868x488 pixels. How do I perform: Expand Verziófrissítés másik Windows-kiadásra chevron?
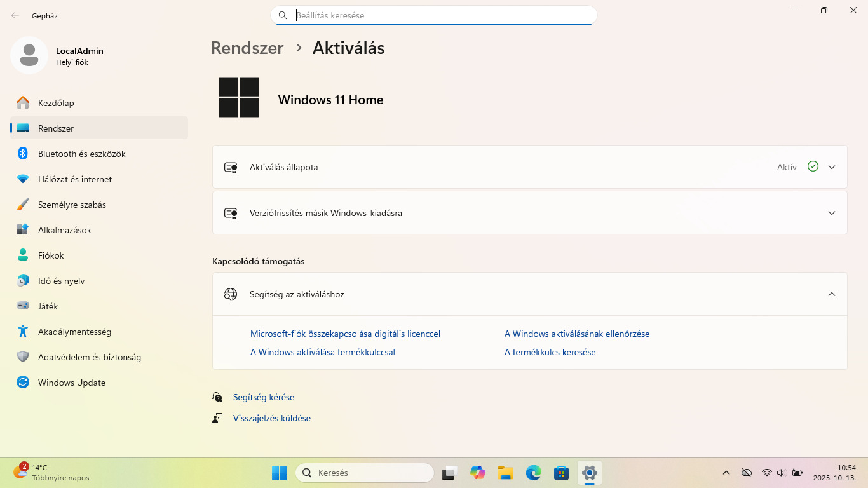[x=832, y=213]
